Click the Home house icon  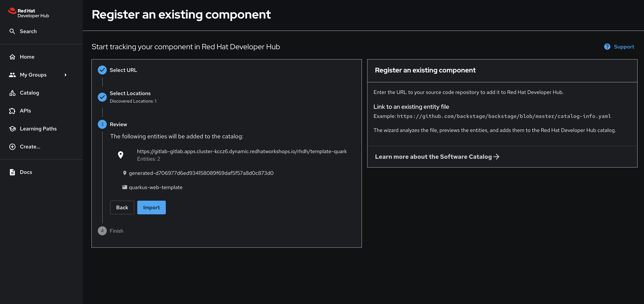[x=12, y=57]
